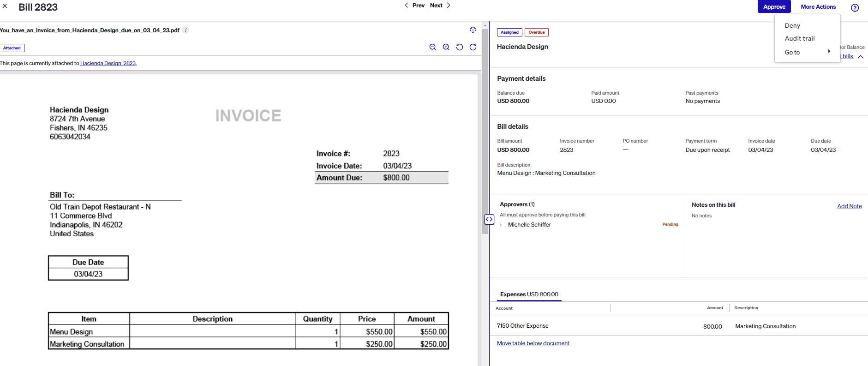Click the PDF file name text
This screenshot has width=868, height=366.
click(90, 30)
